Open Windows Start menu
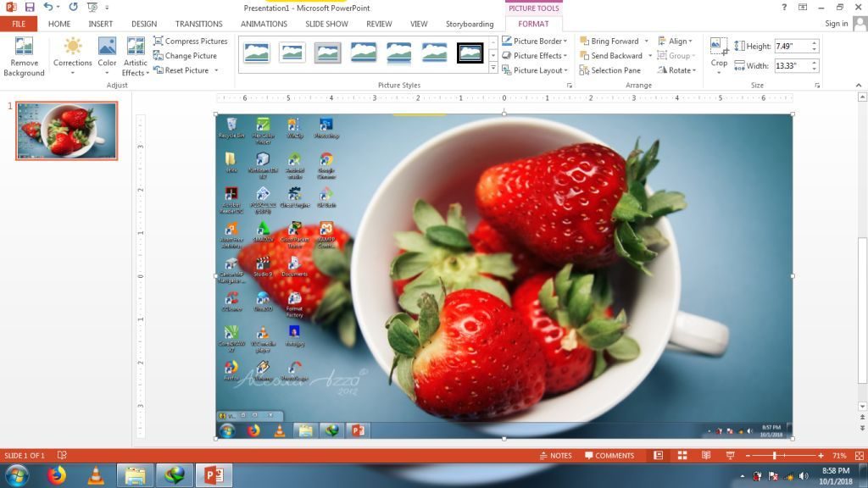Image resolution: width=868 pixels, height=488 pixels. (17, 476)
